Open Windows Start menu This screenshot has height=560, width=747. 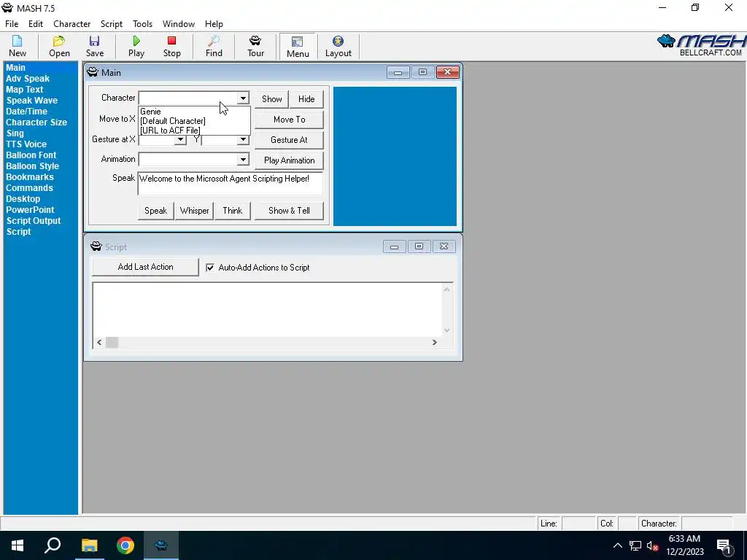(x=18, y=545)
